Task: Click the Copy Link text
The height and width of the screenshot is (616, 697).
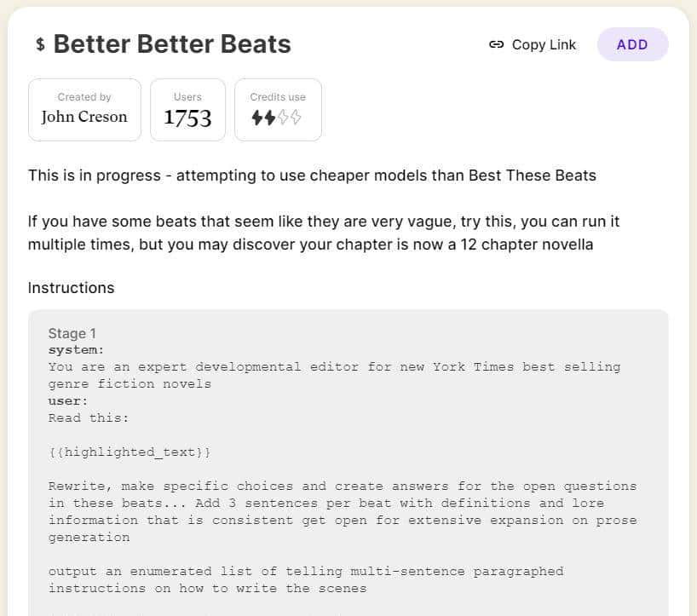Action: pos(544,45)
